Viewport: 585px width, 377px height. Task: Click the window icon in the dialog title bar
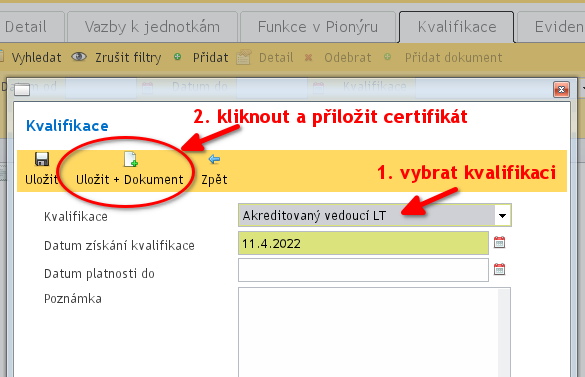point(22,90)
